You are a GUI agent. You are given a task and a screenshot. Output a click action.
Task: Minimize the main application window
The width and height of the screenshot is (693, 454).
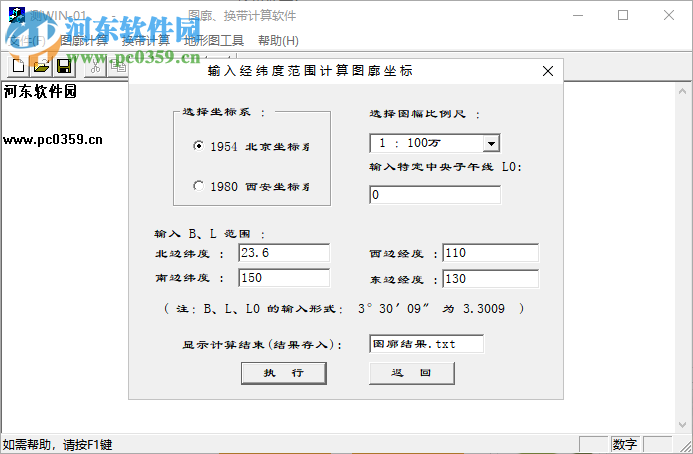(578, 15)
